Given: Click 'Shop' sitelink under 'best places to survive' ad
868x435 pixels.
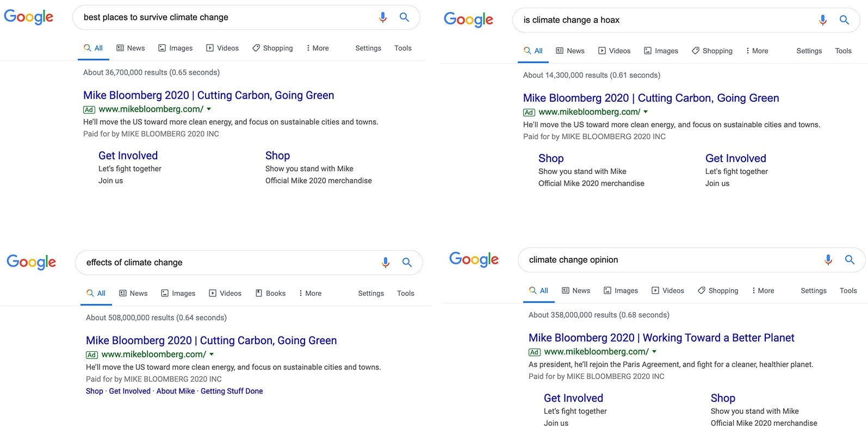Looking at the screenshot, I should click(277, 156).
